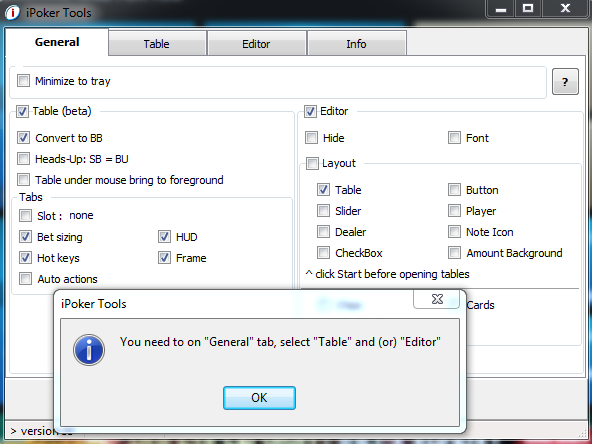Open the Info tab
592x444 pixels.
[x=356, y=44]
